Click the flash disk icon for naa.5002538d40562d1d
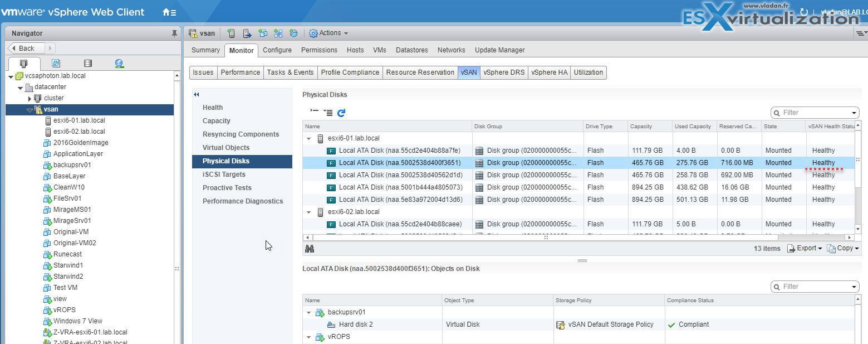 coord(331,175)
